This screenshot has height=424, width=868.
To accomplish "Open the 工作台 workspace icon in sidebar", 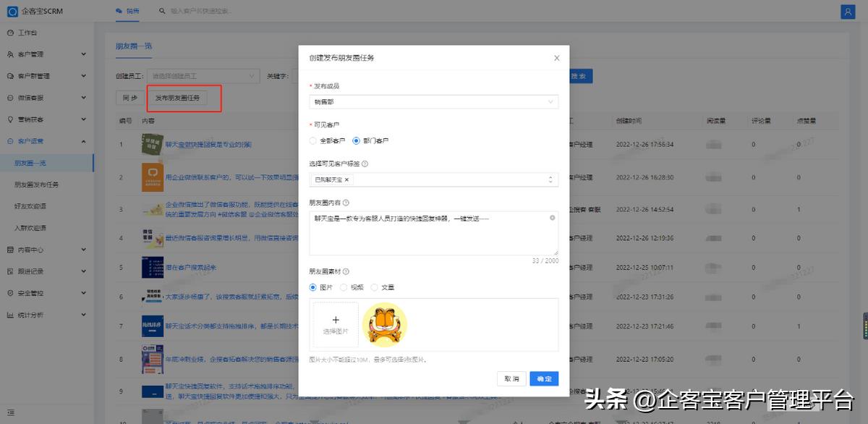I will tap(12, 32).
